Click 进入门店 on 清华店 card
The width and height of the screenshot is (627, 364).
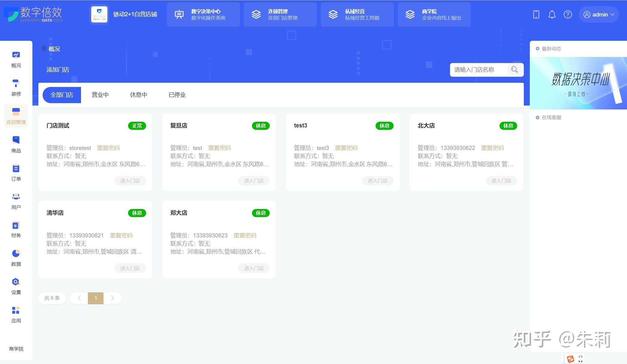tap(130, 268)
